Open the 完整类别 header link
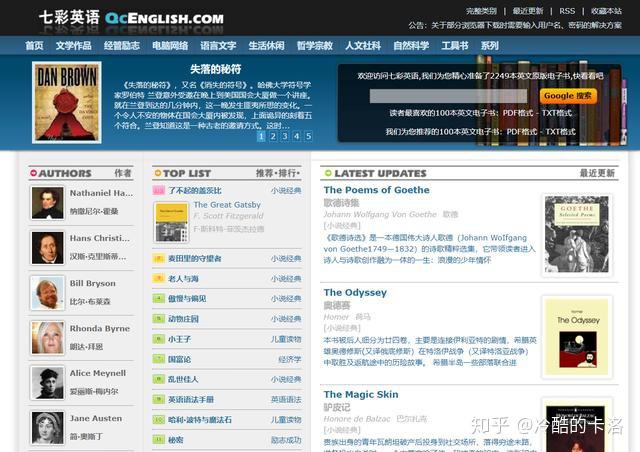This screenshot has width=640, height=452. click(x=482, y=11)
